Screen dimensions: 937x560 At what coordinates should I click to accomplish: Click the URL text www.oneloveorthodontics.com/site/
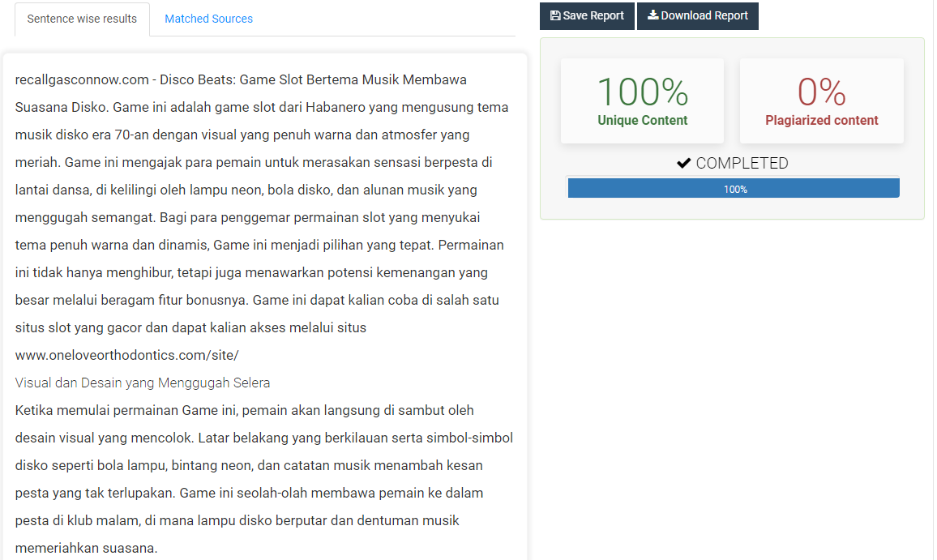(126, 356)
